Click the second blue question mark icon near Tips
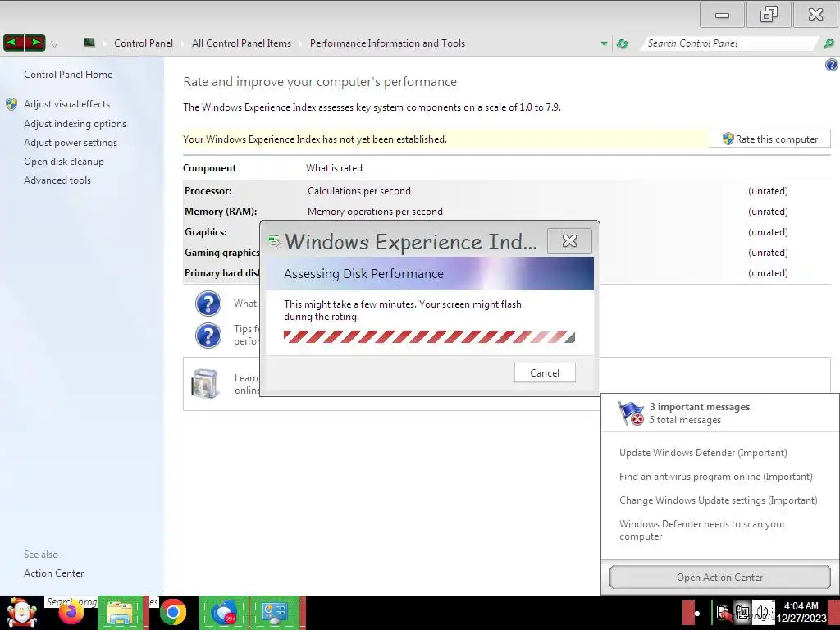Screen dimensions: 840x630 [208, 336]
